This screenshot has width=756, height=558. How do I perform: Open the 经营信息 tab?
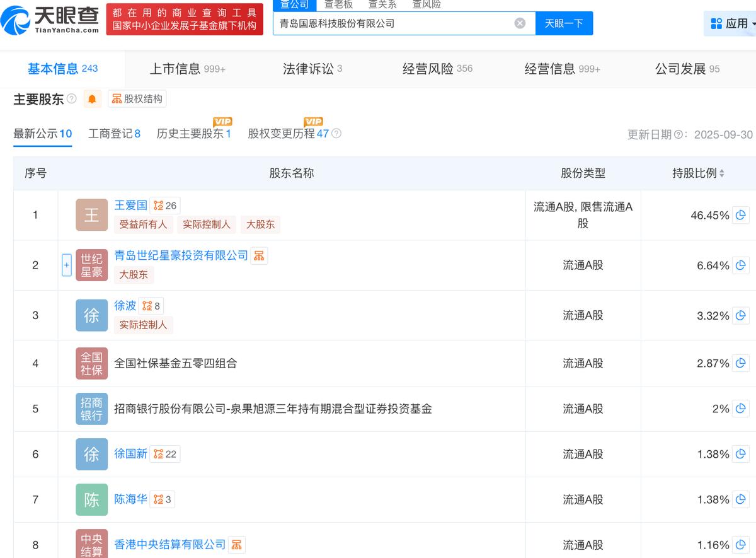(562, 69)
